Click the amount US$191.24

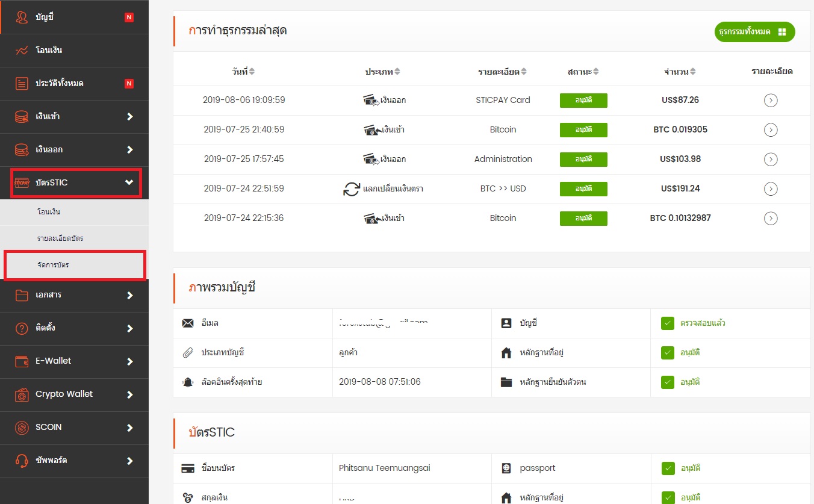click(x=680, y=188)
